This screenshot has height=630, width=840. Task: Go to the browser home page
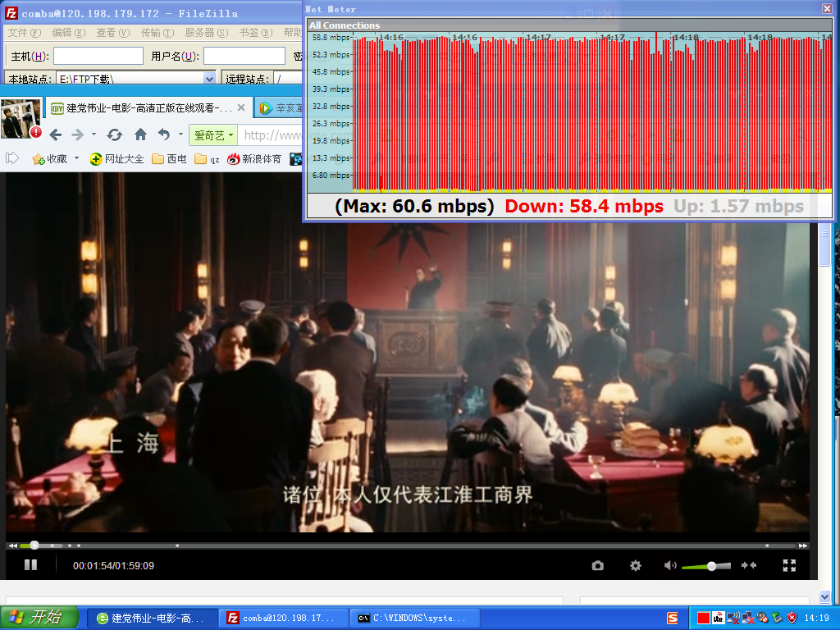[x=140, y=134]
